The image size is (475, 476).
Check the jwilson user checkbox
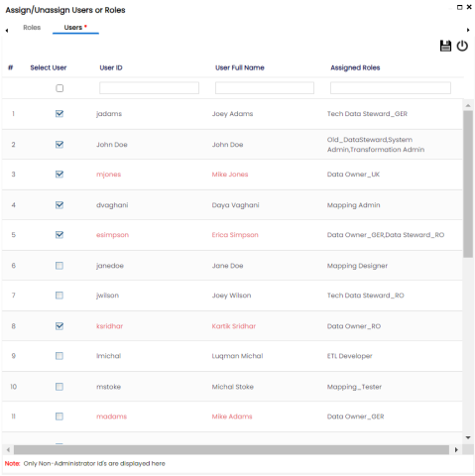[x=59, y=296]
